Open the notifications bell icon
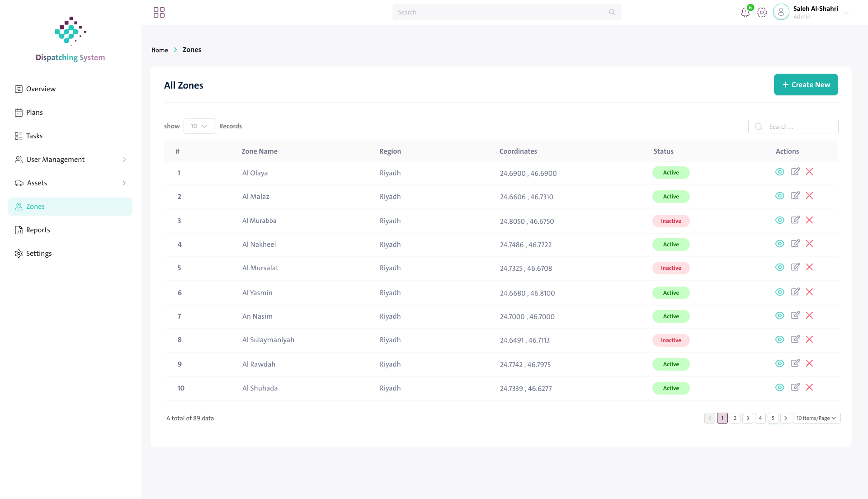This screenshot has height=499, width=868. click(745, 13)
